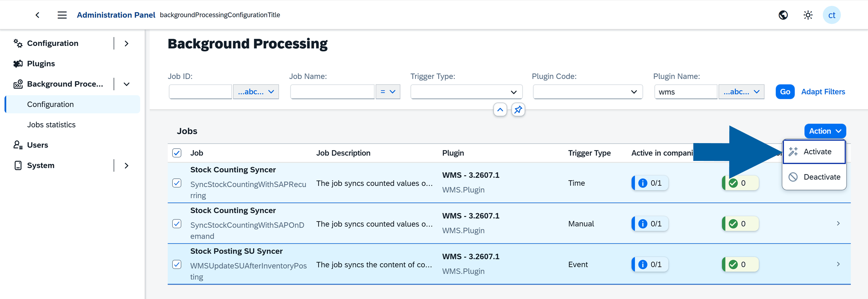Open the Plugin Name operator dropdown
868x299 pixels.
coord(741,92)
